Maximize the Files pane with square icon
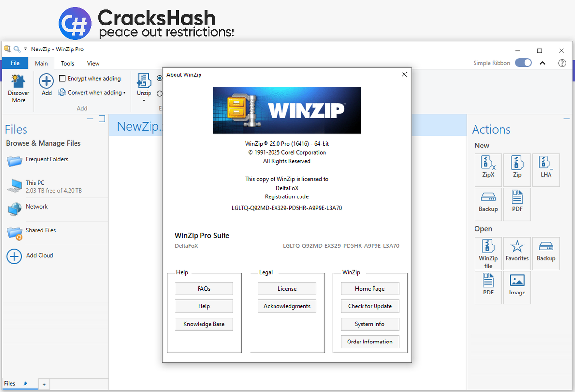Viewport: 575px width, 392px height. pyautogui.click(x=102, y=119)
